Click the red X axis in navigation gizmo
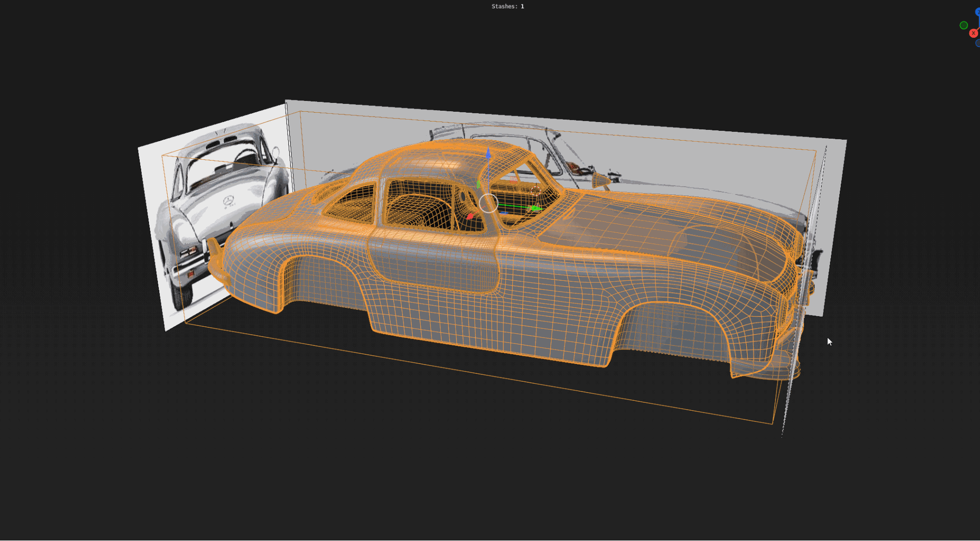This screenshot has width=980, height=541. click(x=974, y=33)
